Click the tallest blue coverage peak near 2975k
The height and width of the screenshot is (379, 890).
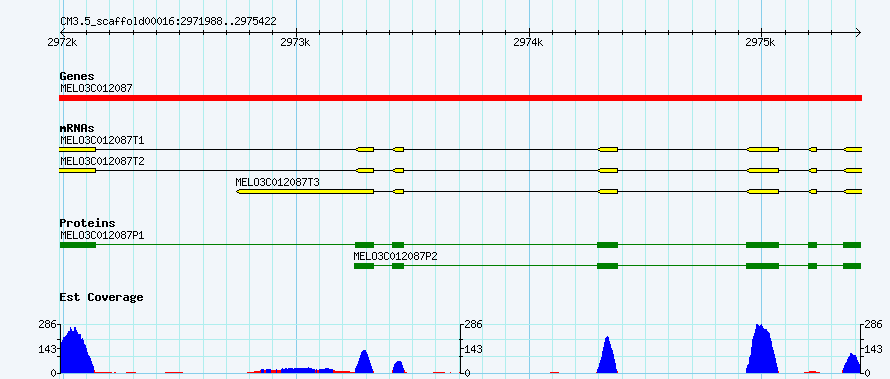761,349
